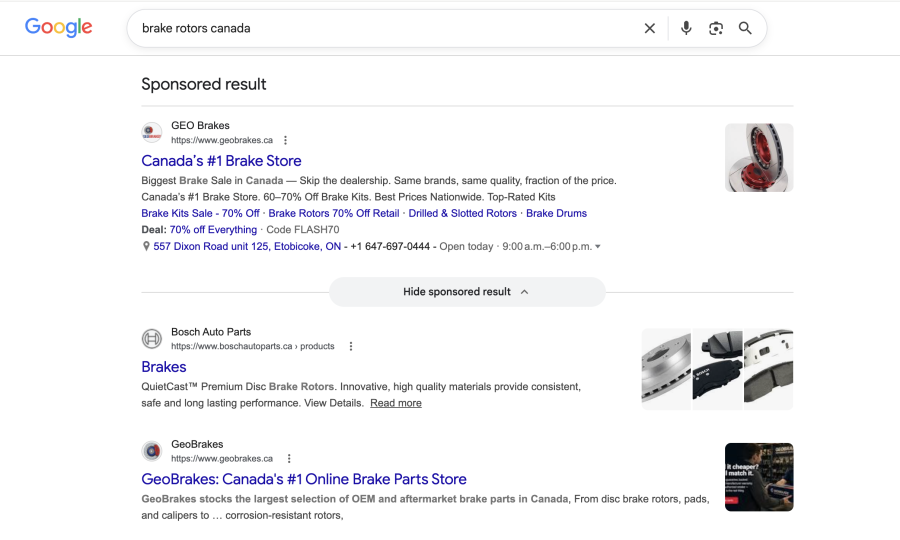Open Brake Rotors 70% Off Retail sitelink

334,213
